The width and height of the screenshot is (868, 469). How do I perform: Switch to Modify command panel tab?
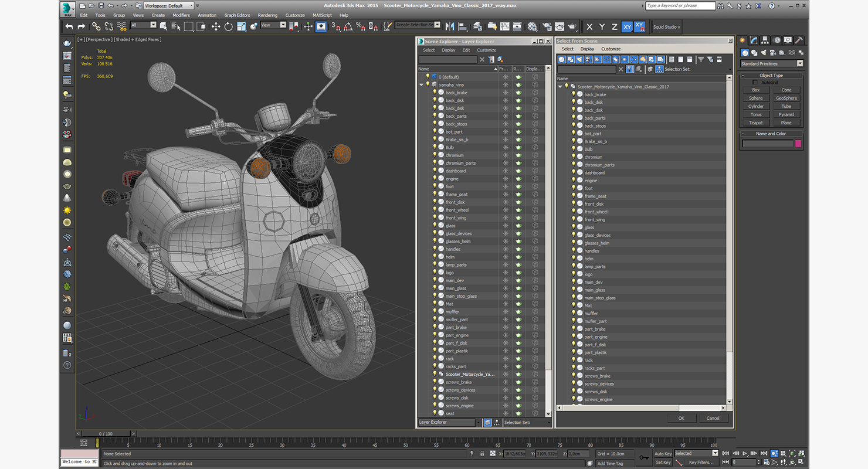(x=754, y=40)
